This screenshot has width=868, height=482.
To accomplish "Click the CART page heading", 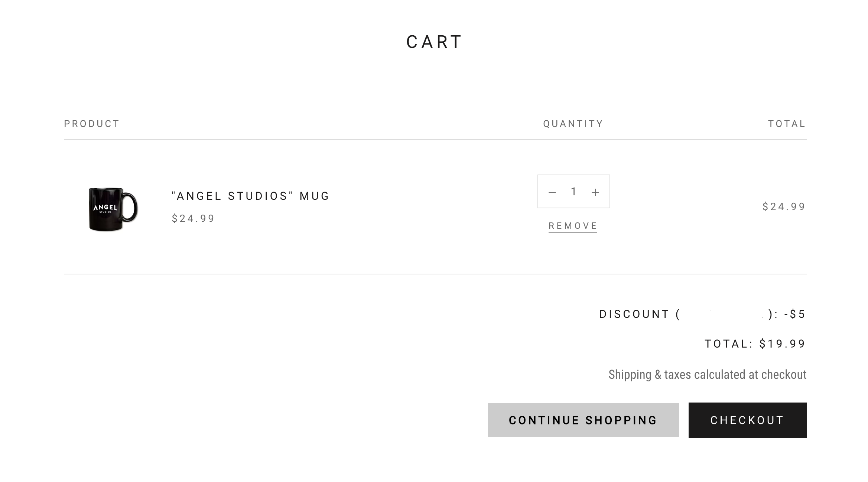I will click(434, 42).
